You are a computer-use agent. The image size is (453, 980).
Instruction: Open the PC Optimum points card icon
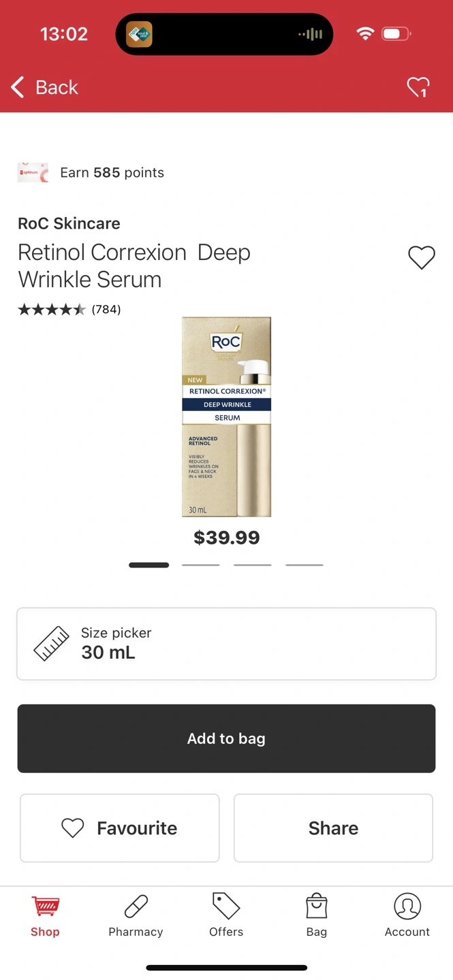click(x=33, y=173)
